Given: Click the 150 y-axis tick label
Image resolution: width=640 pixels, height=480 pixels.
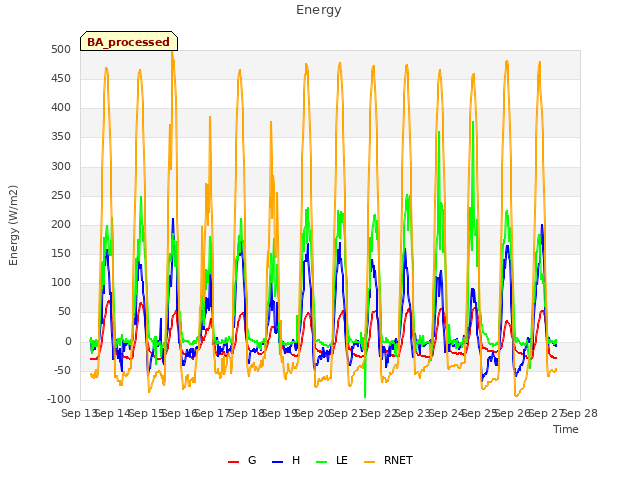Looking at the screenshot, I should pos(61,253).
